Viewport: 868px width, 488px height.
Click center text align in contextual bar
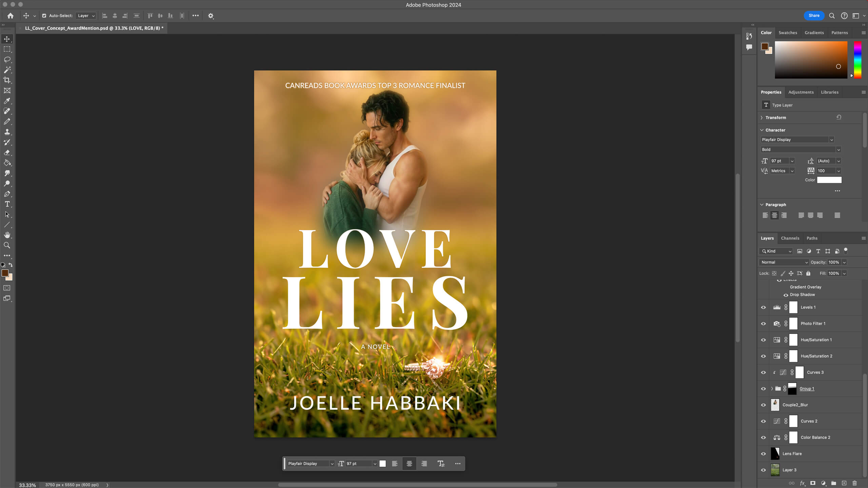[x=409, y=464]
